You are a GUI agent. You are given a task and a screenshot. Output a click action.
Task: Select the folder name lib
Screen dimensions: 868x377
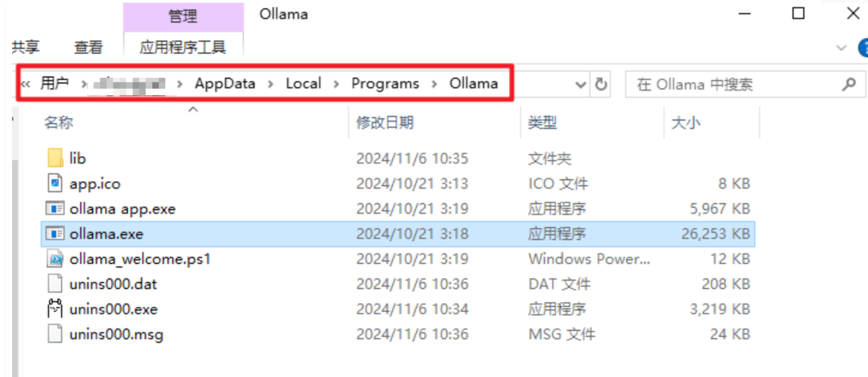pos(77,158)
